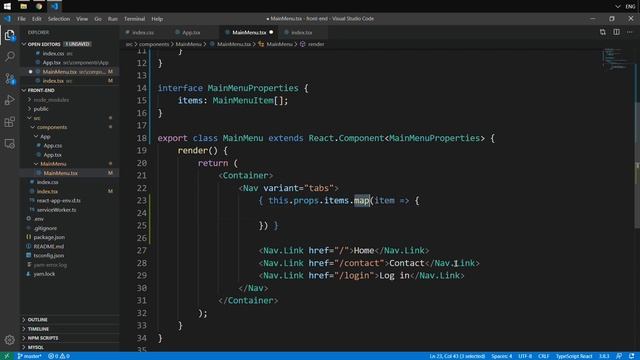This screenshot has height=360, width=640.
Task: Click line number 27 in the gutter
Action: [141, 251]
